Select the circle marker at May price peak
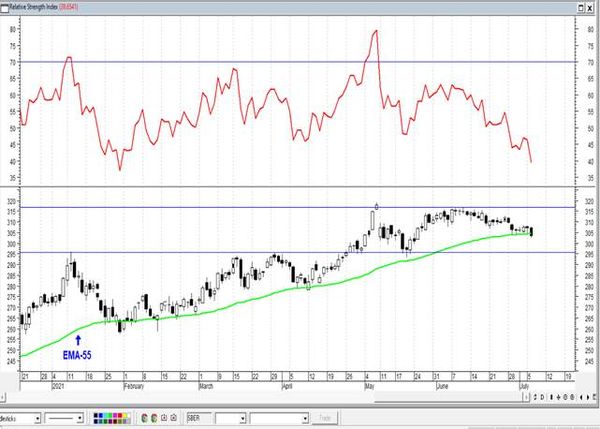600x429 pixels. [375, 206]
